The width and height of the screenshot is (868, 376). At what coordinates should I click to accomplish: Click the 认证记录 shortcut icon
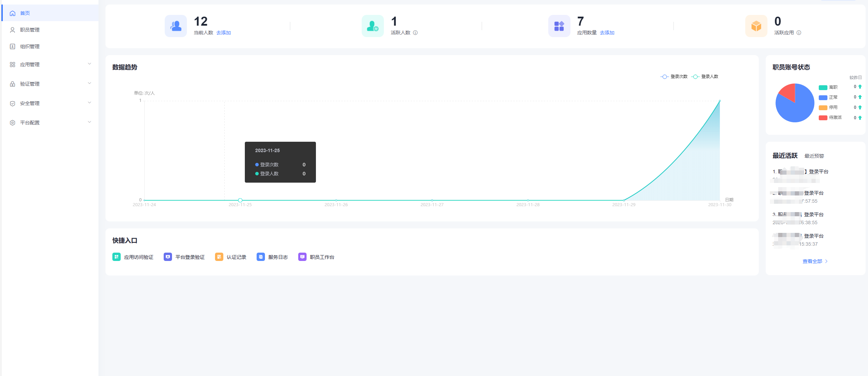pyautogui.click(x=219, y=257)
